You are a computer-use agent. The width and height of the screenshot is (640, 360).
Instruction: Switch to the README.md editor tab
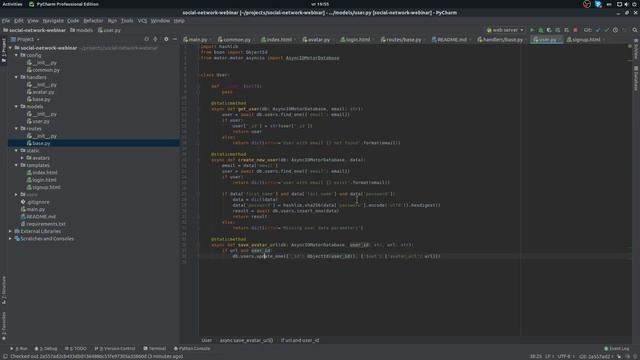[x=451, y=40]
